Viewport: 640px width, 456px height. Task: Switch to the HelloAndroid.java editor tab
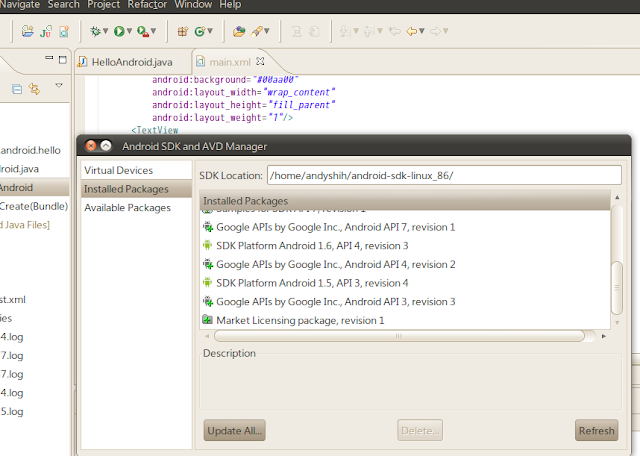point(131,62)
